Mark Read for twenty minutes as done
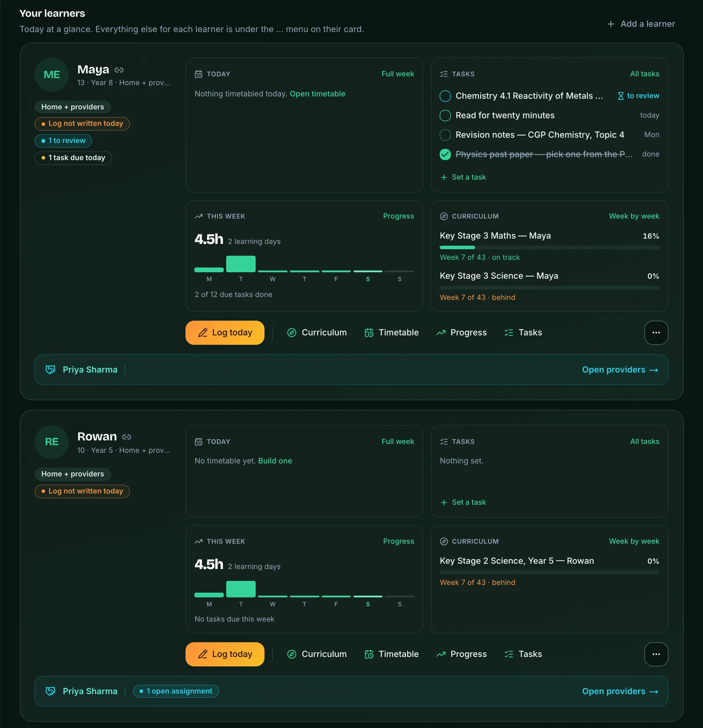The image size is (703, 728). point(445,116)
